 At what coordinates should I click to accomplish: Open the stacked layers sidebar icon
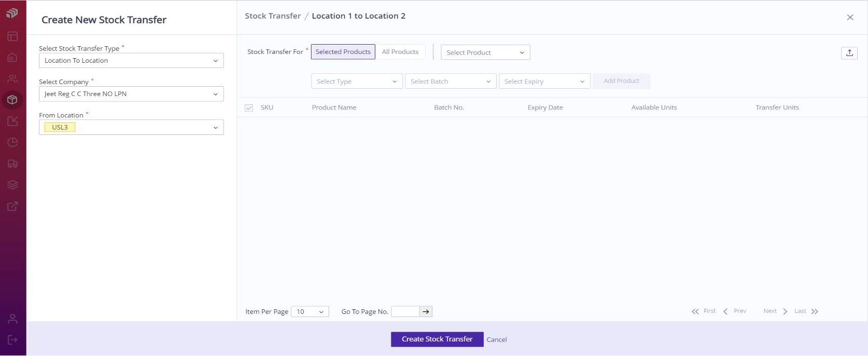click(x=12, y=185)
